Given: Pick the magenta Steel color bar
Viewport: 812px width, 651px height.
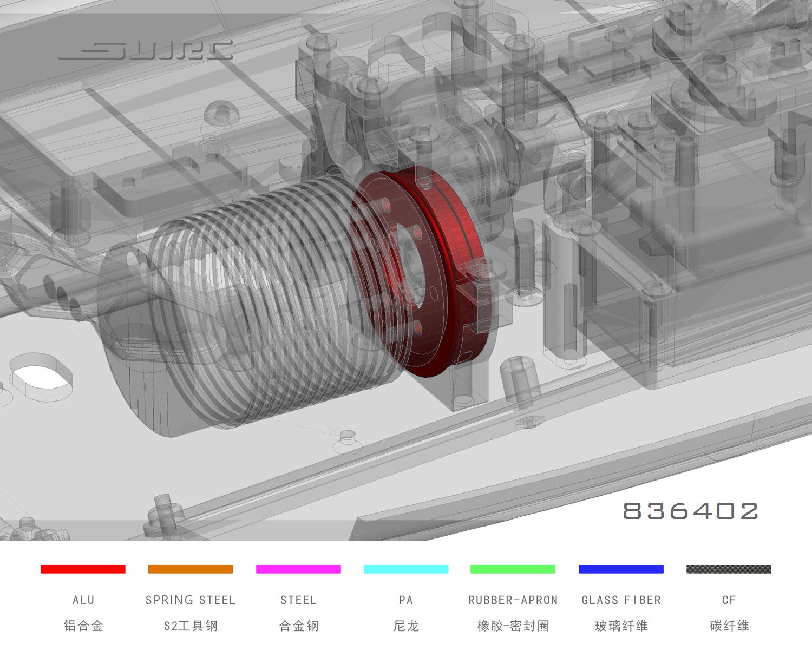Looking at the screenshot, I should point(298,569).
